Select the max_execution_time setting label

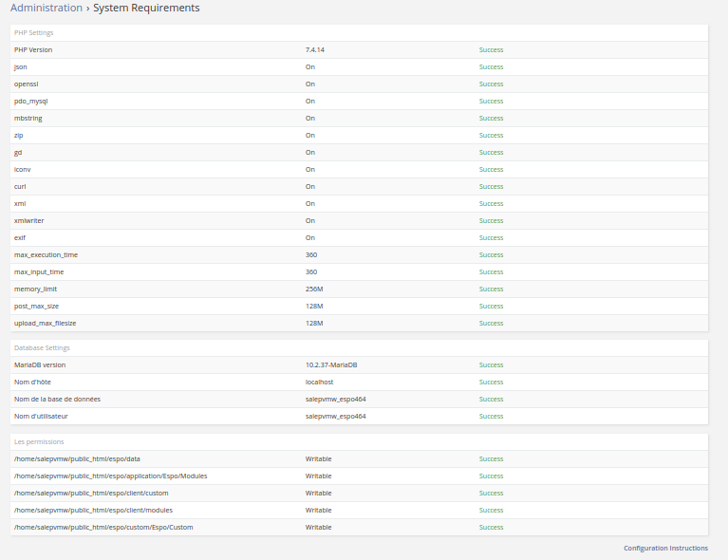coord(46,254)
